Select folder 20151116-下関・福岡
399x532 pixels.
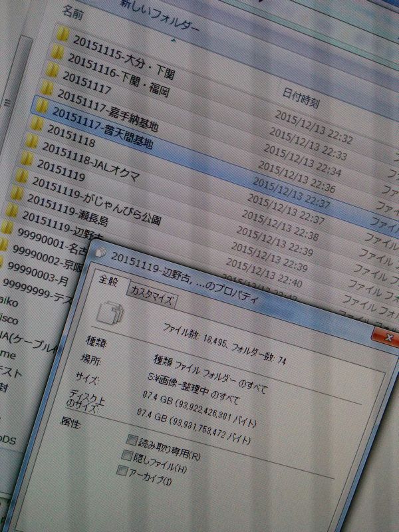[x=118, y=74]
